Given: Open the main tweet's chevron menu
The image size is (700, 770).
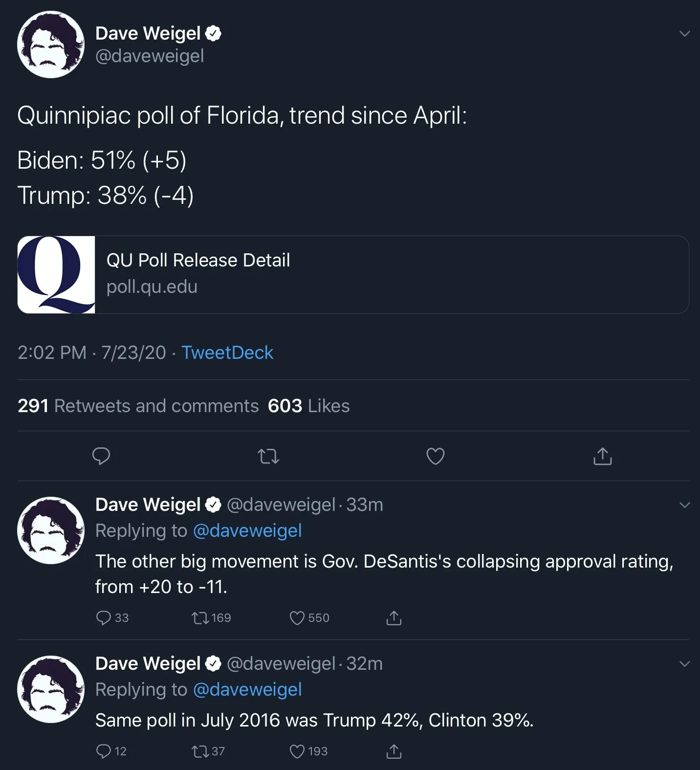Looking at the screenshot, I should pos(684,34).
